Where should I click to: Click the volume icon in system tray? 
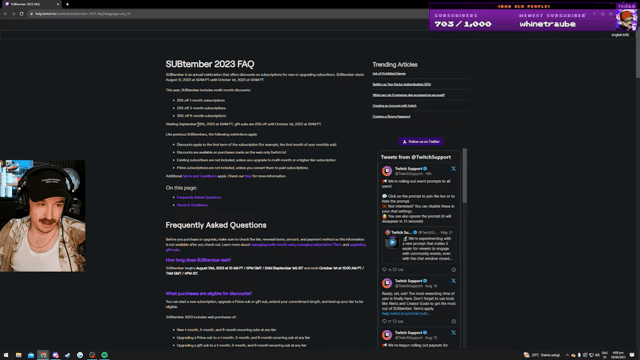point(597,355)
